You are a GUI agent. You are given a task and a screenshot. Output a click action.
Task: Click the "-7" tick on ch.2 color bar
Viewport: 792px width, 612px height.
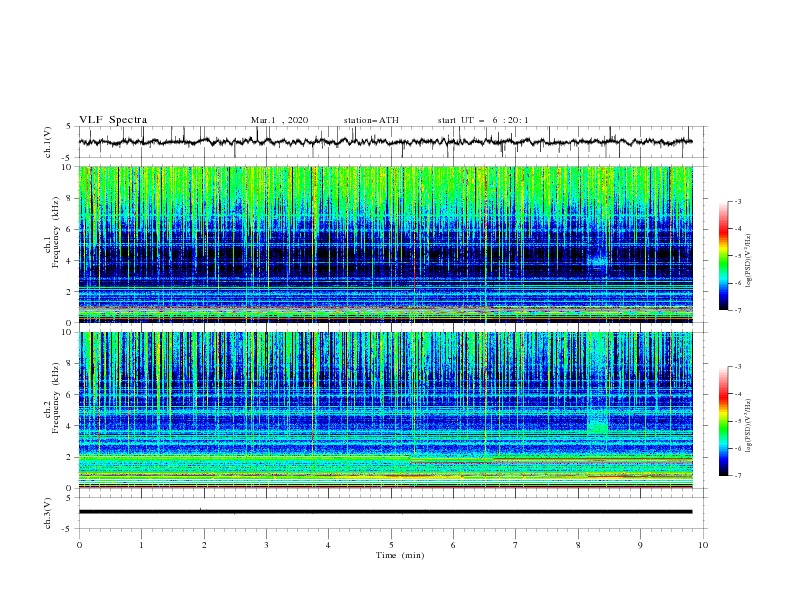point(737,475)
